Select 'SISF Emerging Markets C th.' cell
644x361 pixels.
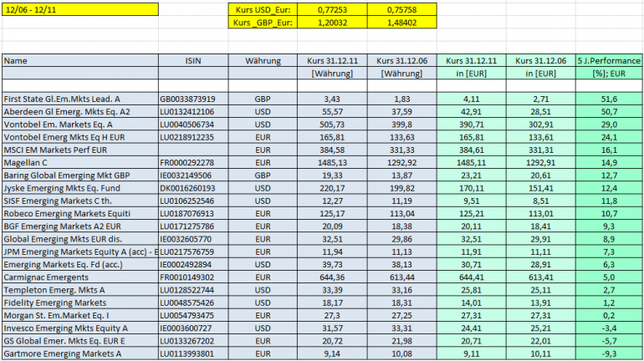coord(80,201)
